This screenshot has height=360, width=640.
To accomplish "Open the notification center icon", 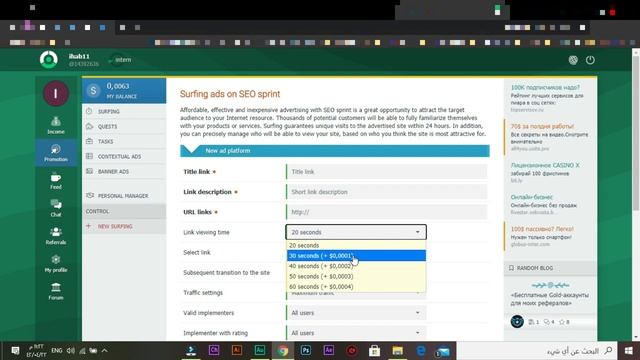I will tap(15, 351).
